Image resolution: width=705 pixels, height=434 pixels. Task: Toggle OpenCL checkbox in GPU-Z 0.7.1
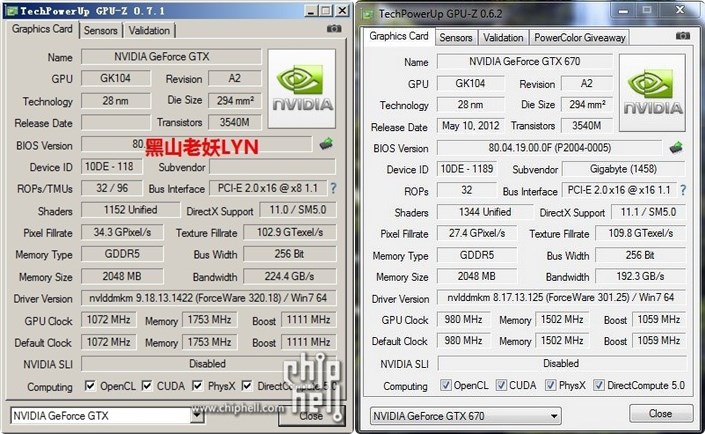coord(90,386)
